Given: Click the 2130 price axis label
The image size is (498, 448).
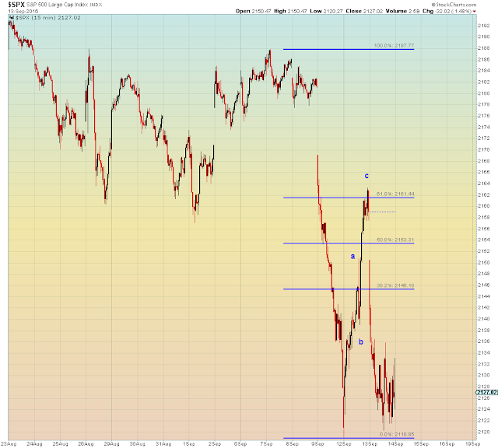Looking at the screenshot, I should (484, 376).
